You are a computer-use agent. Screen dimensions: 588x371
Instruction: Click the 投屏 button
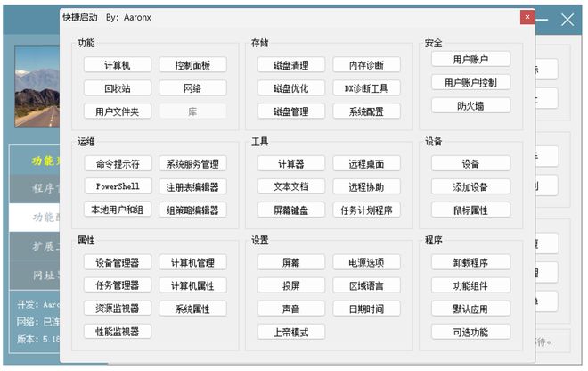[x=291, y=285]
